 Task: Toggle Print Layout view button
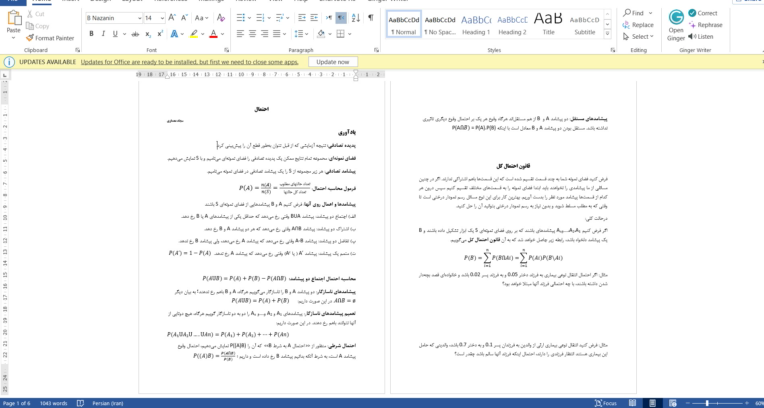click(652, 403)
